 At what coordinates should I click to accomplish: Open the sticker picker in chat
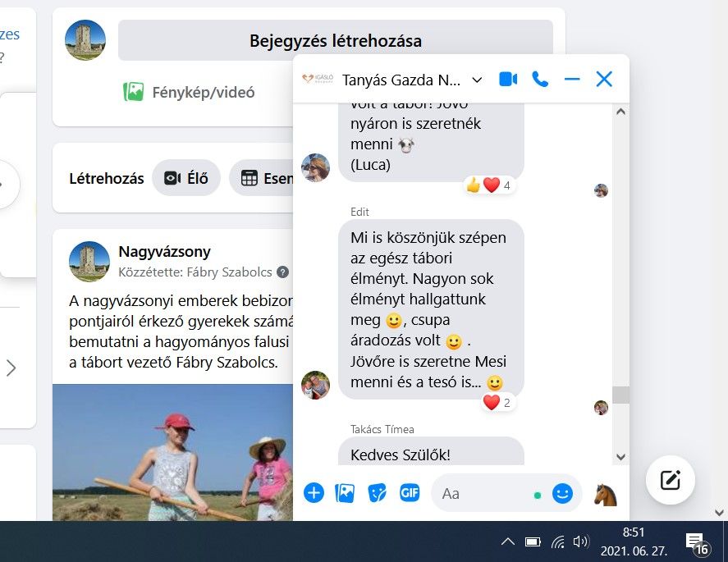coord(377,493)
